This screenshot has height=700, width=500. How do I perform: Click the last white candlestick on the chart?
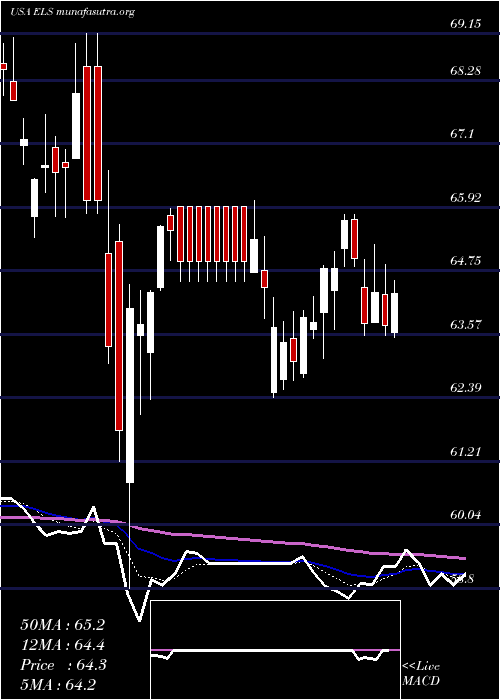pos(394,309)
